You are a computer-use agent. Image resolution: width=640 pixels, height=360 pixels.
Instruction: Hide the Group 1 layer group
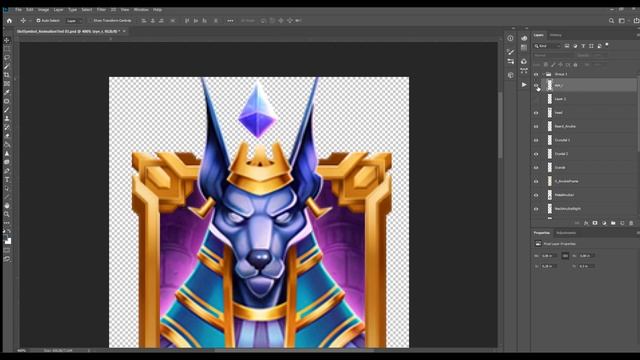(x=536, y=74)
